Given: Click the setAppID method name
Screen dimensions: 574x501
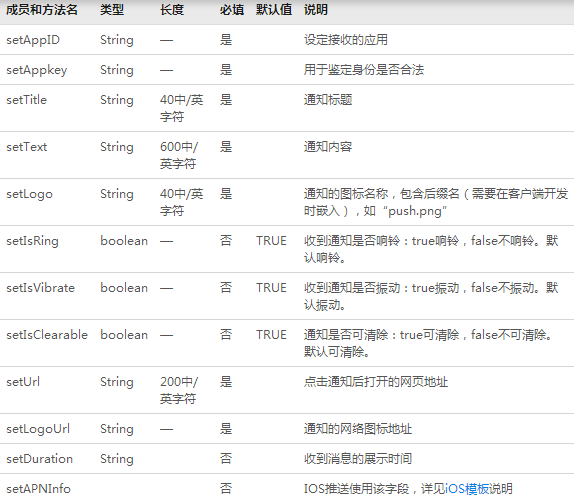Looking at the screenshot, I should 33,40.
